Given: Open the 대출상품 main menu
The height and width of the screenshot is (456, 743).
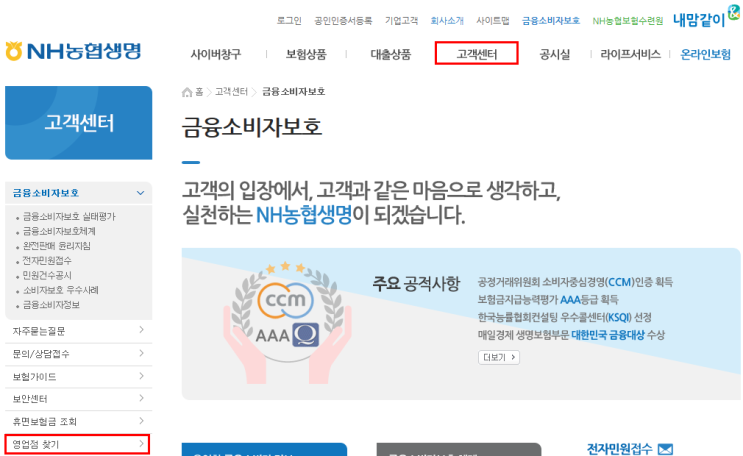Looking at the screenshot, I should (390, 54).
